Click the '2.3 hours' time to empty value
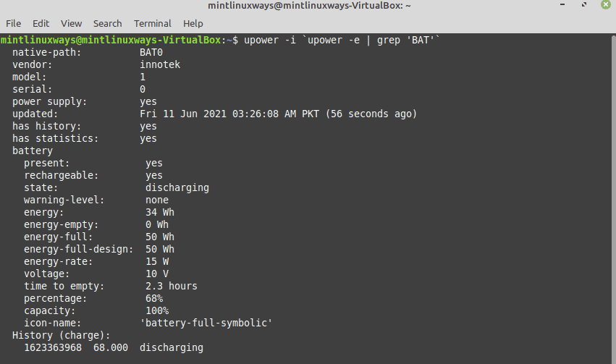 pos(172,286)
